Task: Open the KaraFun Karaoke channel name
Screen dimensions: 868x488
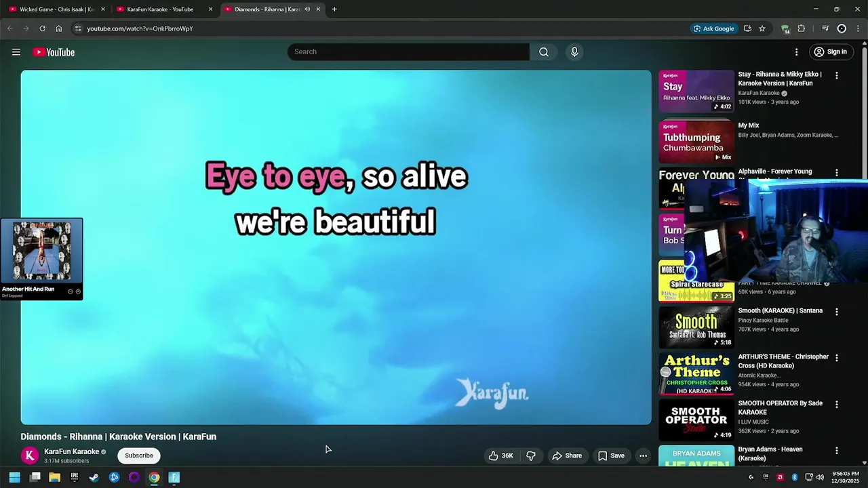Action: (72, 451)
